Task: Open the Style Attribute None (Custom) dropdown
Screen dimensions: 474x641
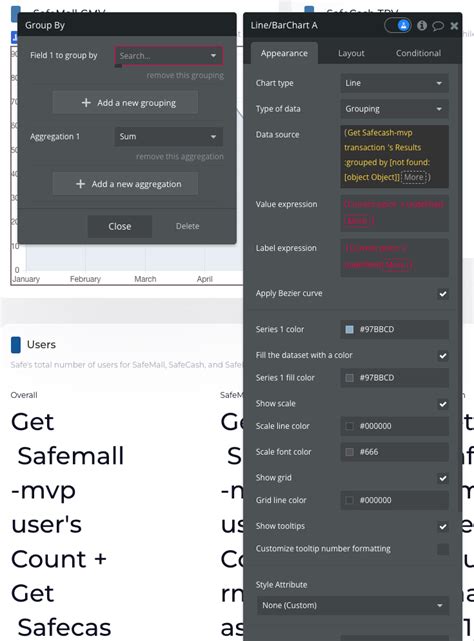Action: tap(353, 605)
